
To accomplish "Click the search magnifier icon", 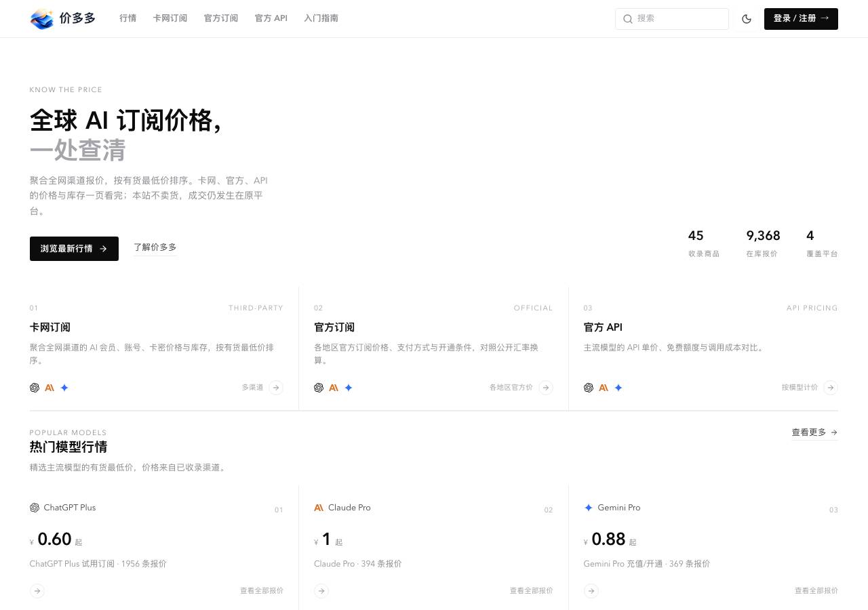I will pos(628,19).
